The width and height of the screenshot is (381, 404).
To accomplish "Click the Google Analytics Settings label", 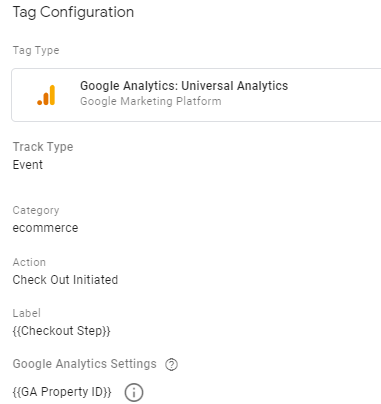I will 84,364.
